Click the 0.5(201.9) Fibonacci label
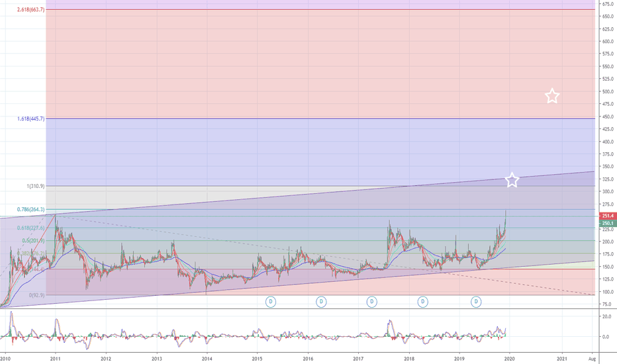This screenshot has width=617, height=364. 34,240
